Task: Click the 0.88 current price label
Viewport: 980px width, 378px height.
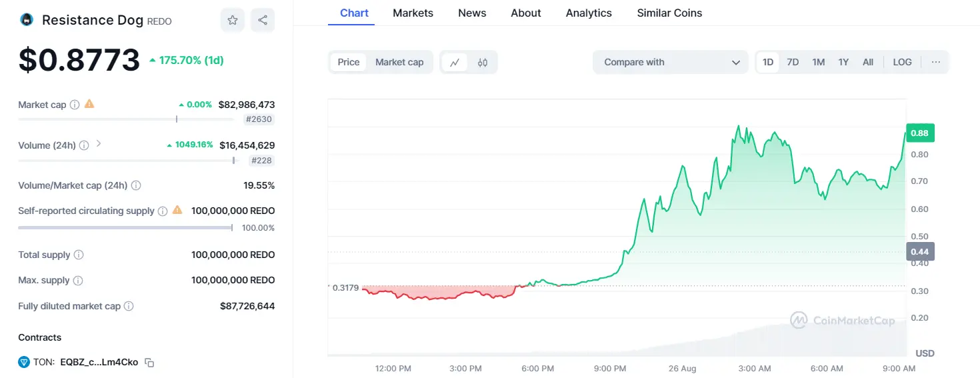Action: (920, 133)
